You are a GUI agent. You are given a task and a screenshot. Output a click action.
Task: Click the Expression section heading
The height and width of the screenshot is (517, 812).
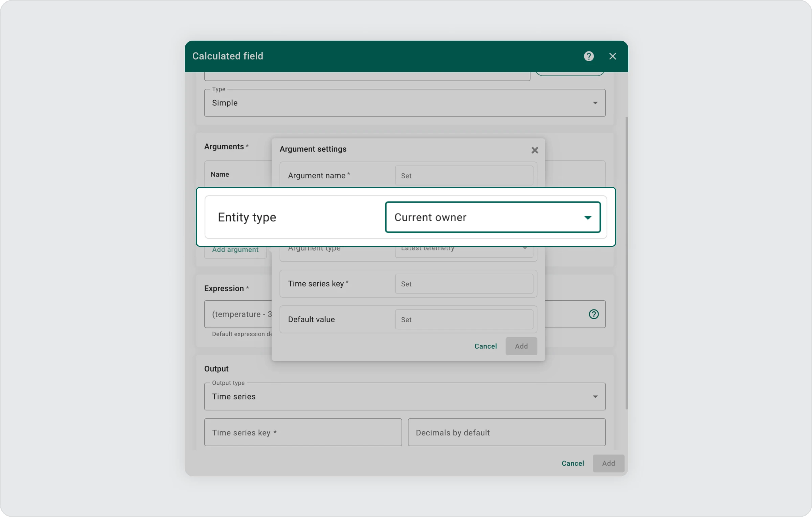[224, 288]
